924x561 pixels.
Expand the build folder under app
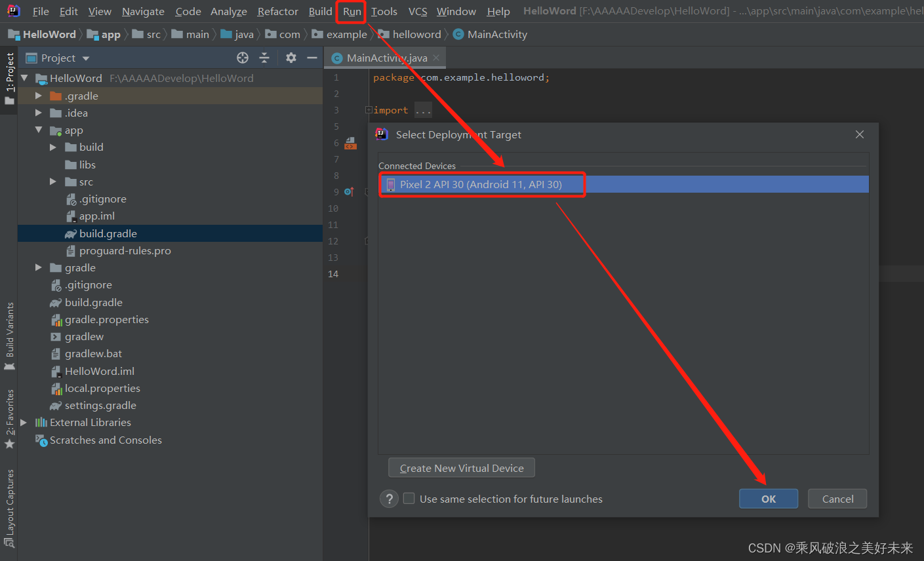(53, 147)
